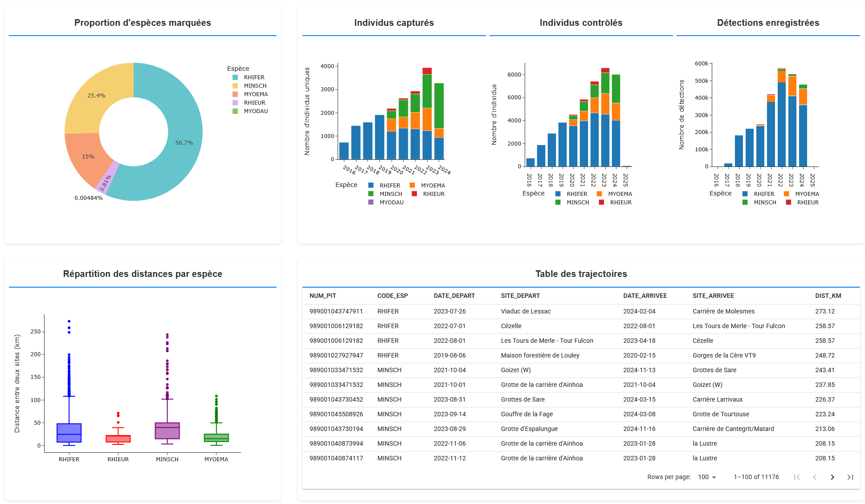Jump to first page of table
The height and width of the screenshot is (504, 865).
796,477
